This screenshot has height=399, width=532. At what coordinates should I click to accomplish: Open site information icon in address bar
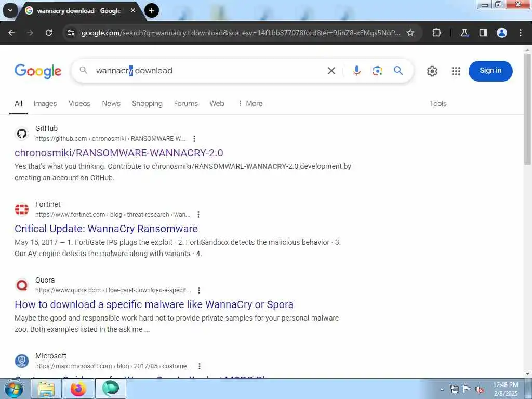click(71, 33)
